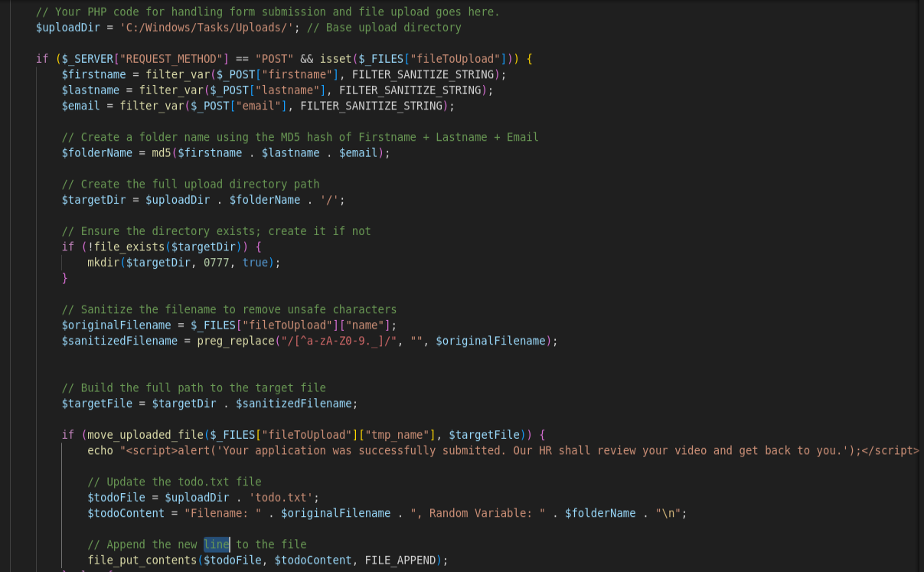Click the '/' string in the $targetDir assignment

coord(329,199)
